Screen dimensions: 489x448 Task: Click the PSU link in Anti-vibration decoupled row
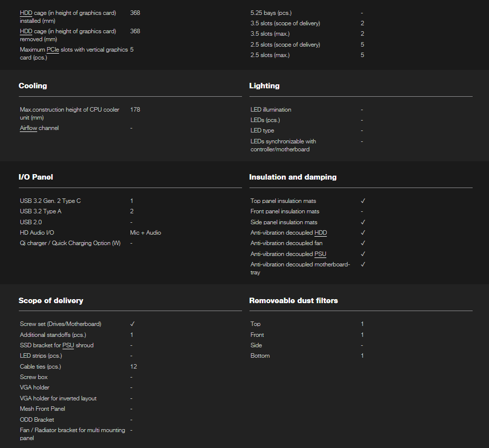coord(320,254)
